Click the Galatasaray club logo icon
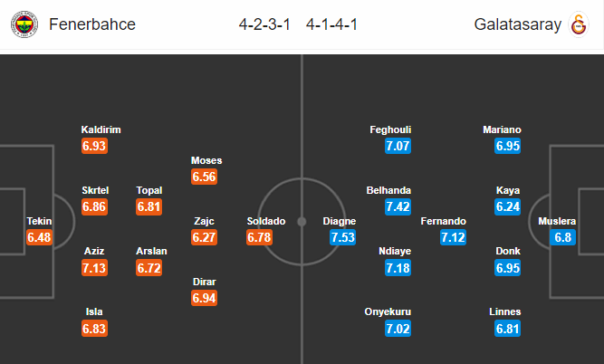 (579, 24)
